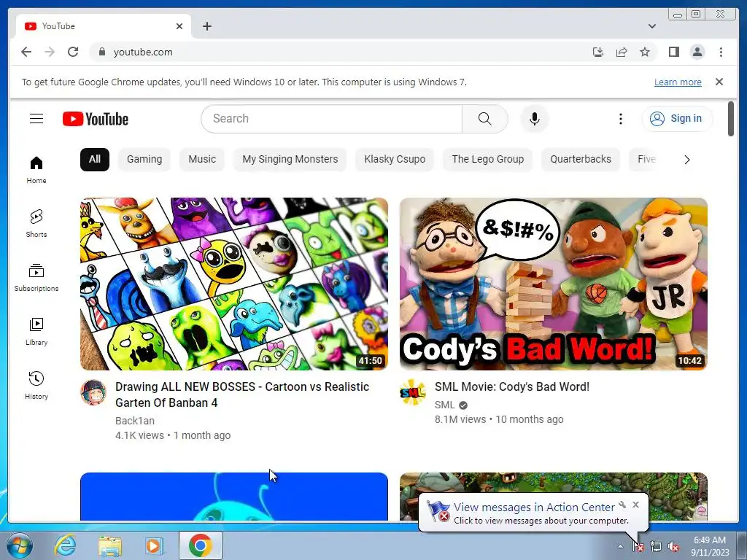Select My Singing Monsters chip
The height and width of the screenshot is (560, 747).
[x=290, y=159]
